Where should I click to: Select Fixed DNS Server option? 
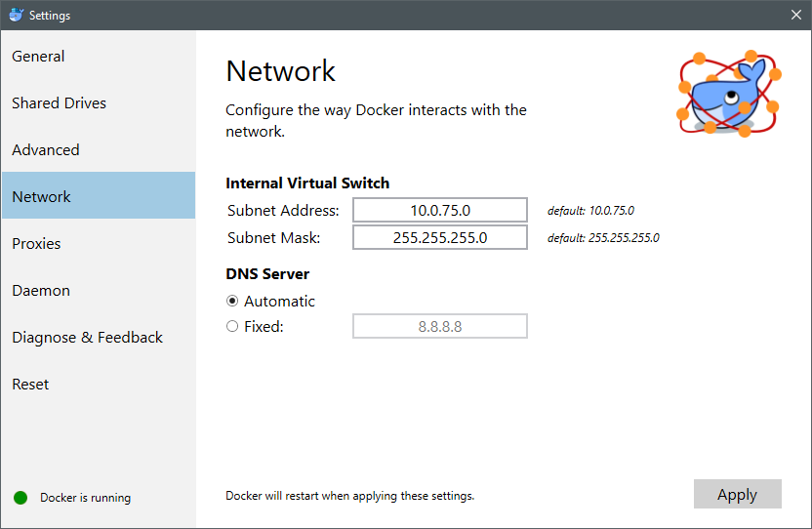232,326
